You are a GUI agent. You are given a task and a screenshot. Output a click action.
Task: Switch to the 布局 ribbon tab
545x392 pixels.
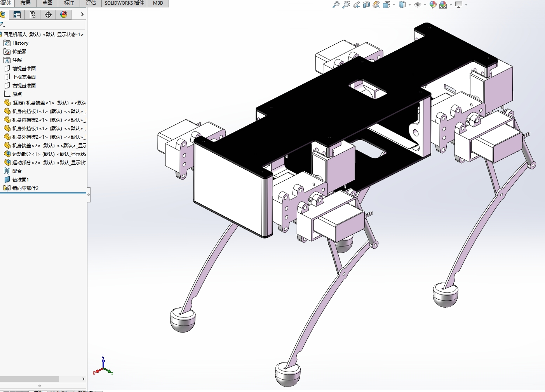pyautogui.click(x=26, y=3)
